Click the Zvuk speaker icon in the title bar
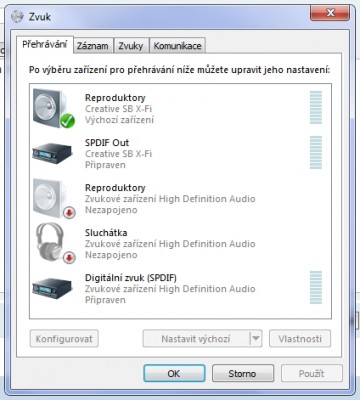The width and height of the screenshot is (360, 400). [x=17, y=16]
